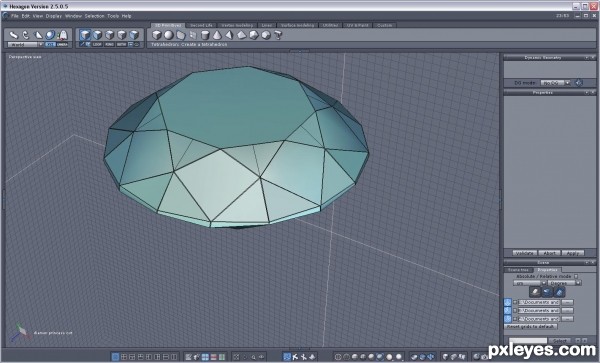Open the Degree units dropdown
The height and width of the screenshot is (363, 600).
[564, 283]
